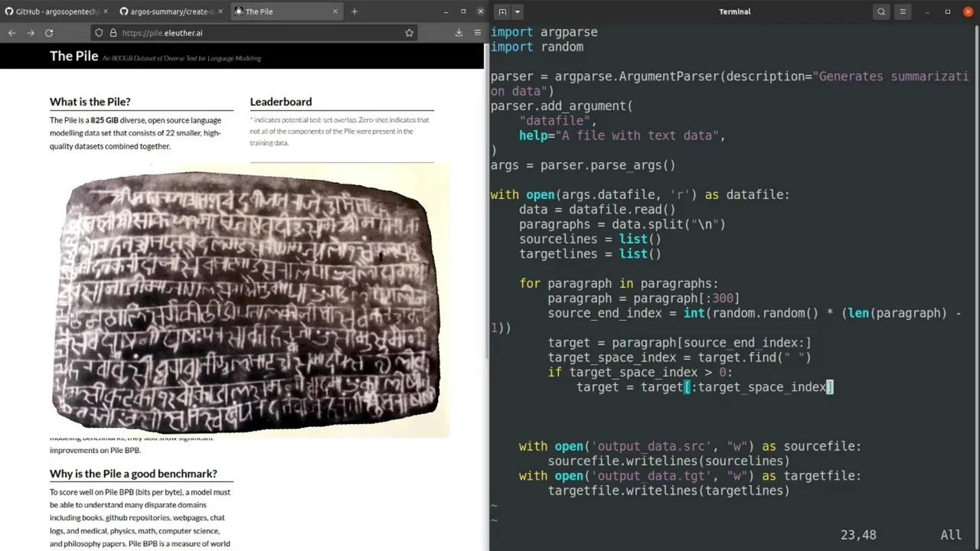Image resolution: width=980 pixels, height=551 pixels.
Task: Open Terminal hamburger menu
Action: 903,11
